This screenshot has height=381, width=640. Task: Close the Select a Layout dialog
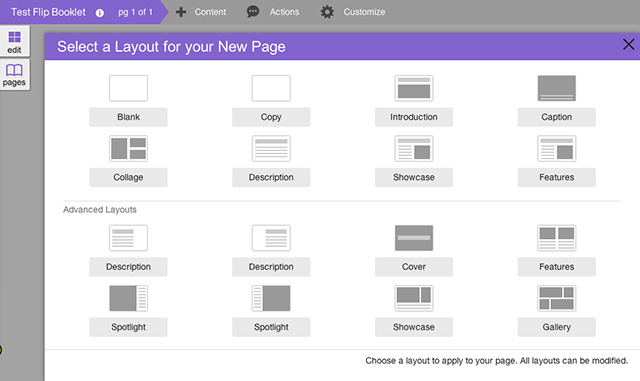coord(629,45)
